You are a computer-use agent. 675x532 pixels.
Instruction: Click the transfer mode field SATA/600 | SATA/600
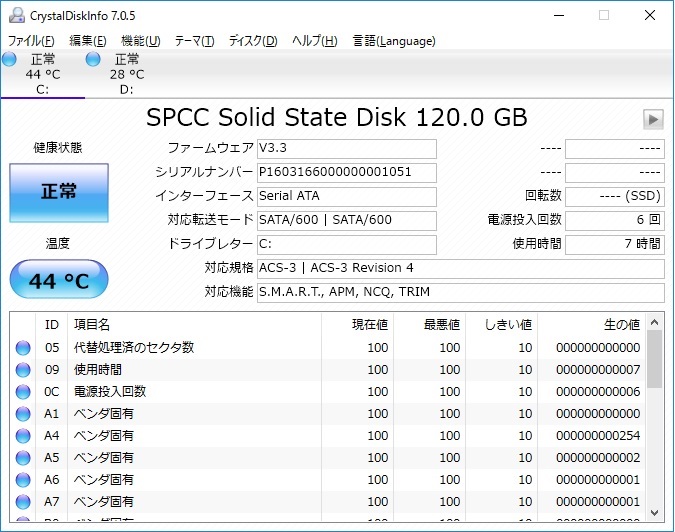347,221
